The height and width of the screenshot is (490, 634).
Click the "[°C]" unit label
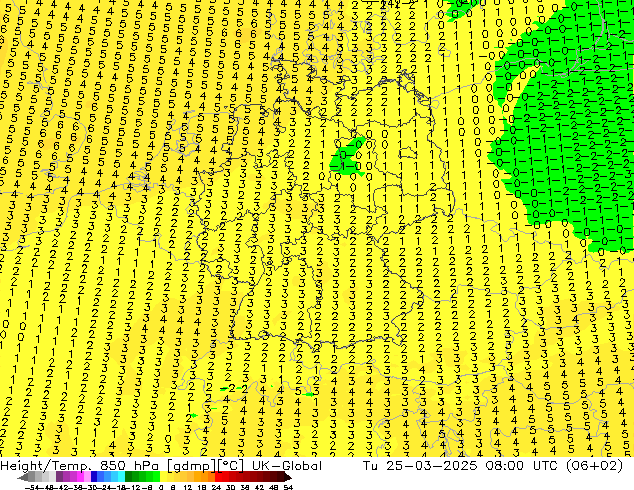[231, 466]
